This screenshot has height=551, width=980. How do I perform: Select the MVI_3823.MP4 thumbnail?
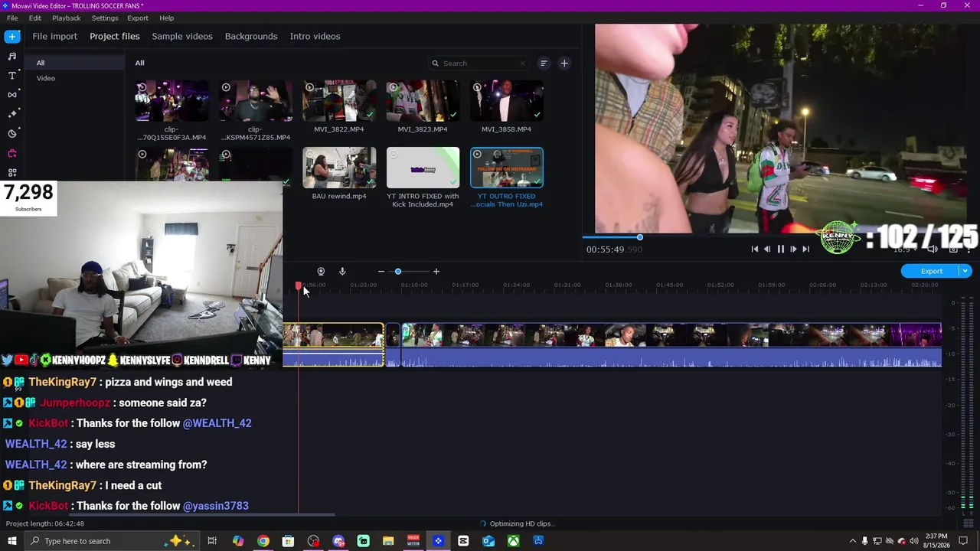[423, 101]
